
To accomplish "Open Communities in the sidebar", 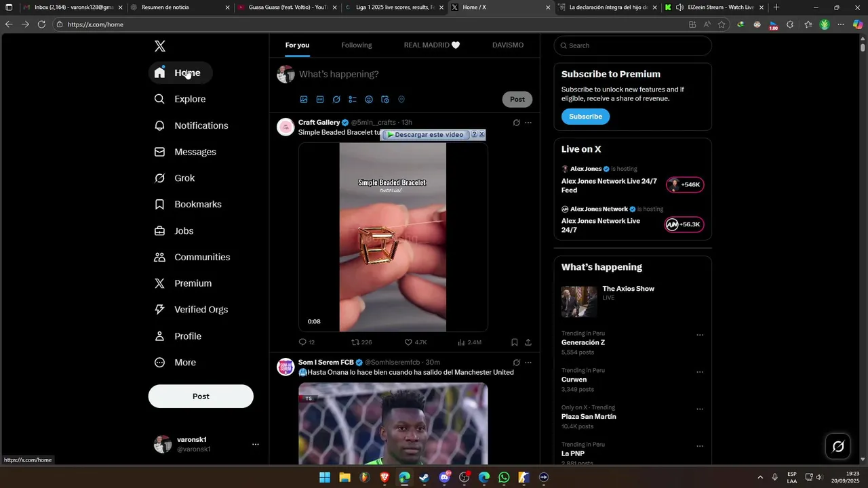I will click(x=192, y=257).
